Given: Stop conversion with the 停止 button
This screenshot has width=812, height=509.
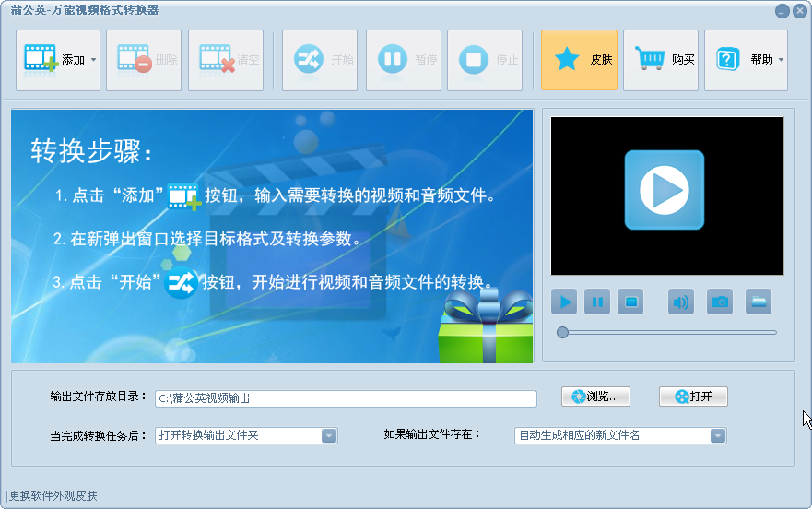Looking at the screenshot, I should [x=485, y=60].
